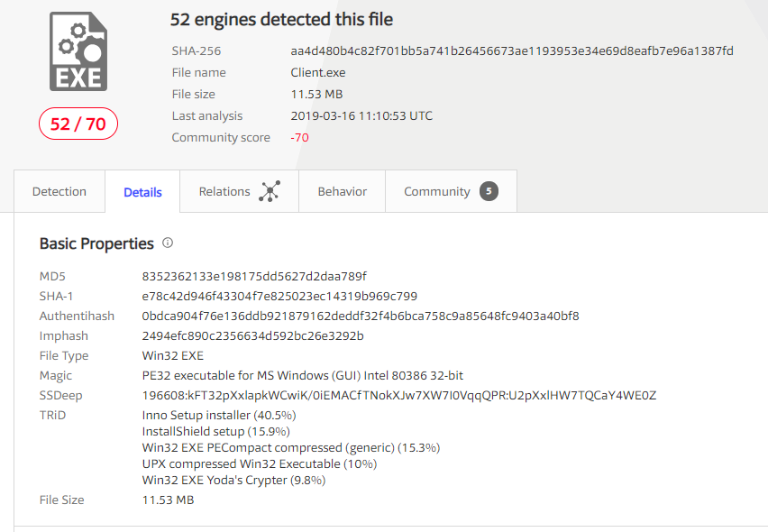Click the Imphash value
Viewport: 768px width, 532px height.
pyautogui.click(x=253, y=335)
